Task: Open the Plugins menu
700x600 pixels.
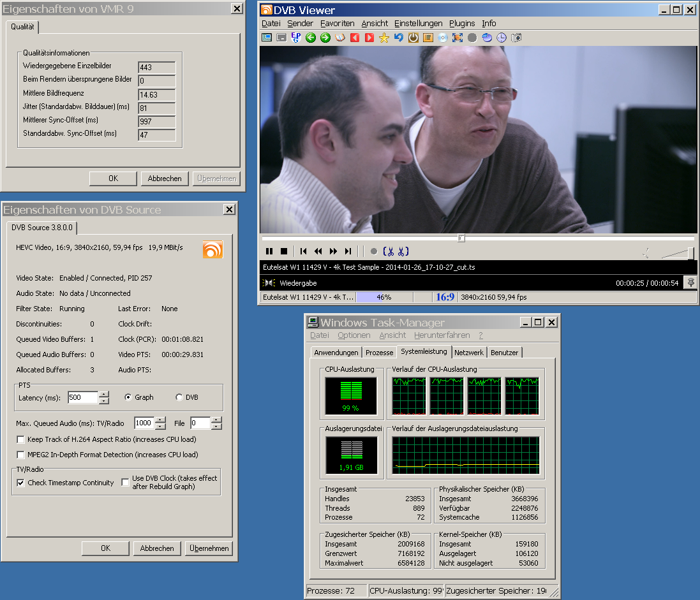Action: click(x=462, y=23)
